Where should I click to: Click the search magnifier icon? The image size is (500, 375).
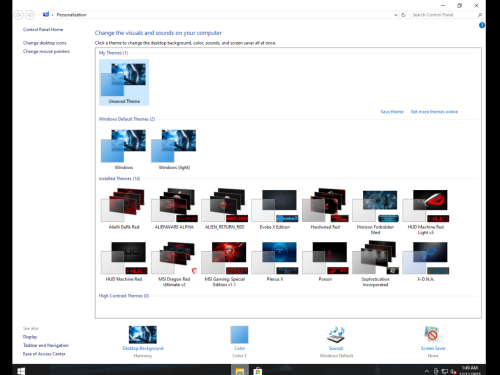[480, 15]
